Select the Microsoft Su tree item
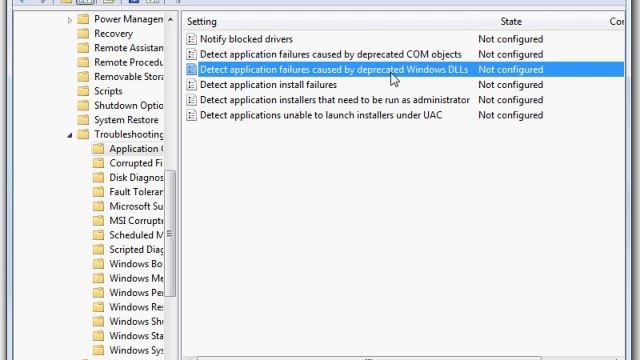Screen dimensions: 640x360 pyautogui.click(x=136, y=207)
